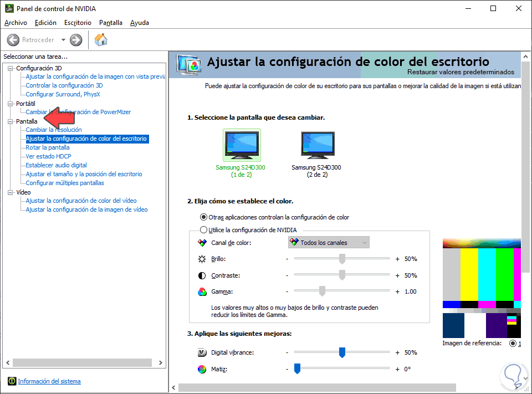Image resolution: width=532 pixels, height=394 pixels.
Task: Open Ajustar el tamaño y la posición task
Action: pyautogui.click(x=84, y=174)
